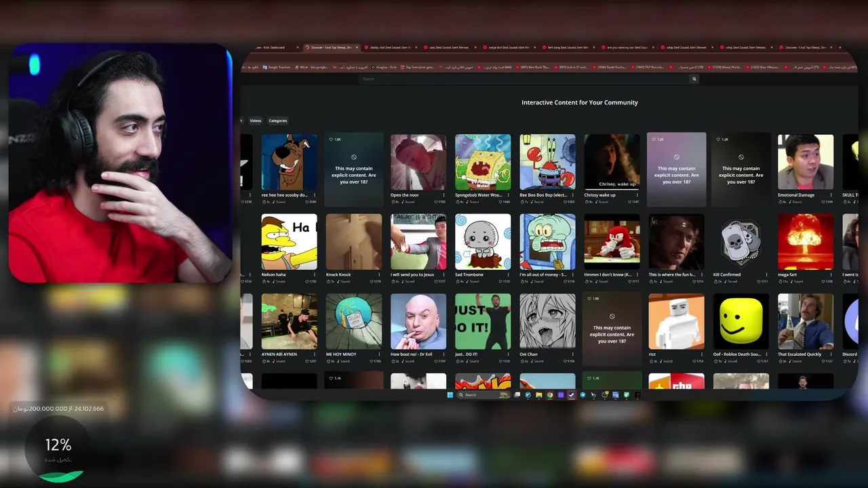
Task: Open Telegram from the taskbar
Action: pos(583,395)
